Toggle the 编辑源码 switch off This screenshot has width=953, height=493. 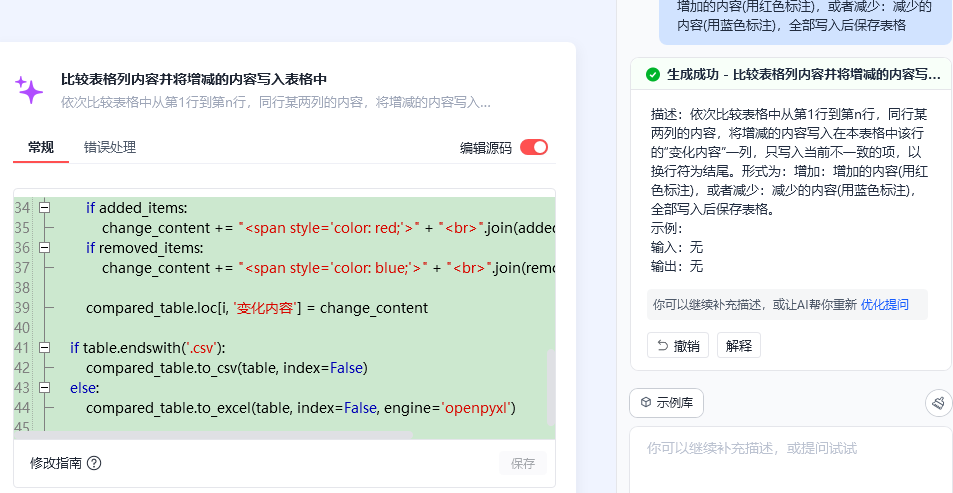click(x=534, y=147)
